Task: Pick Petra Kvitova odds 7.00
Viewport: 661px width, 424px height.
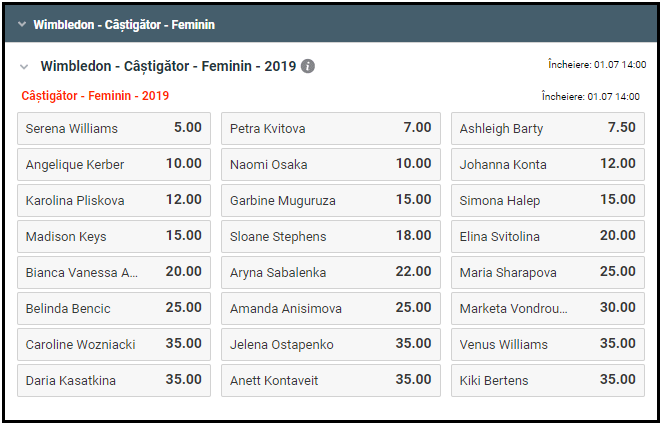Action: (x=331, y=128)
